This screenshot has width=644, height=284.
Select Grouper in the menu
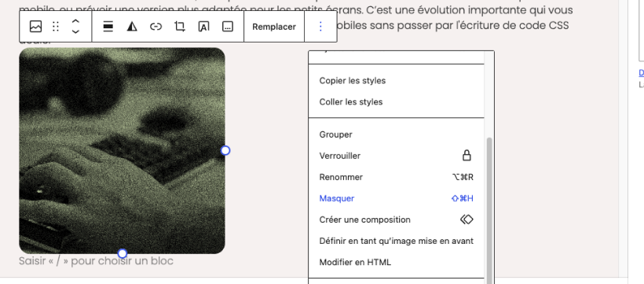click(397, 135)
